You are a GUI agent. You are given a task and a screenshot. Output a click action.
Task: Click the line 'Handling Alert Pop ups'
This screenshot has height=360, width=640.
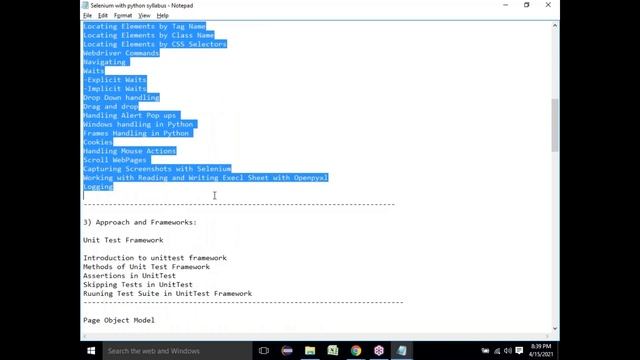(x=130, y=116)
